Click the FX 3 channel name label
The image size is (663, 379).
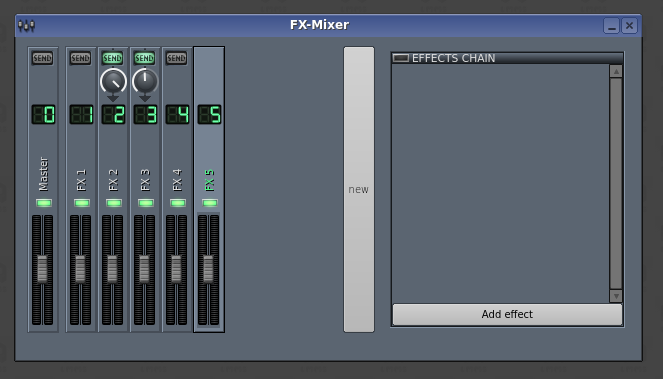coord(145,180)
